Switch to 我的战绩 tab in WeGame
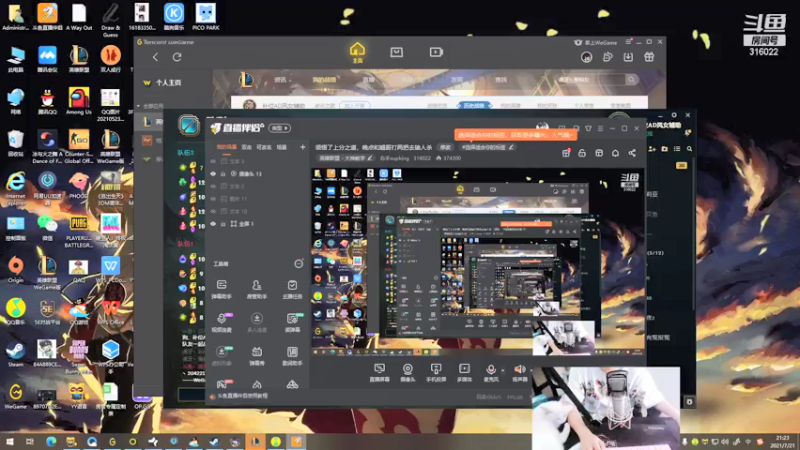The image size is (800, 450). pyautogui.click(x=324, y=80)
